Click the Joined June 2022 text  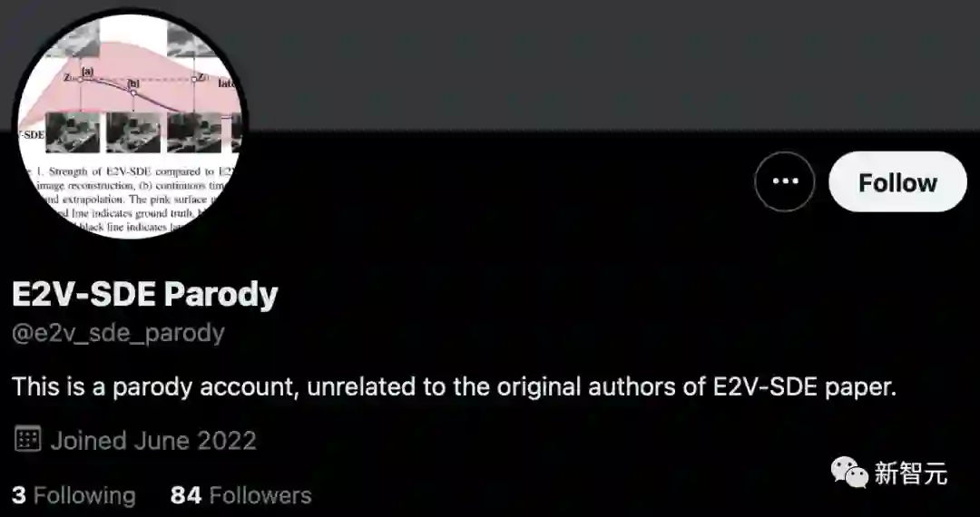[x=153, y=440]
